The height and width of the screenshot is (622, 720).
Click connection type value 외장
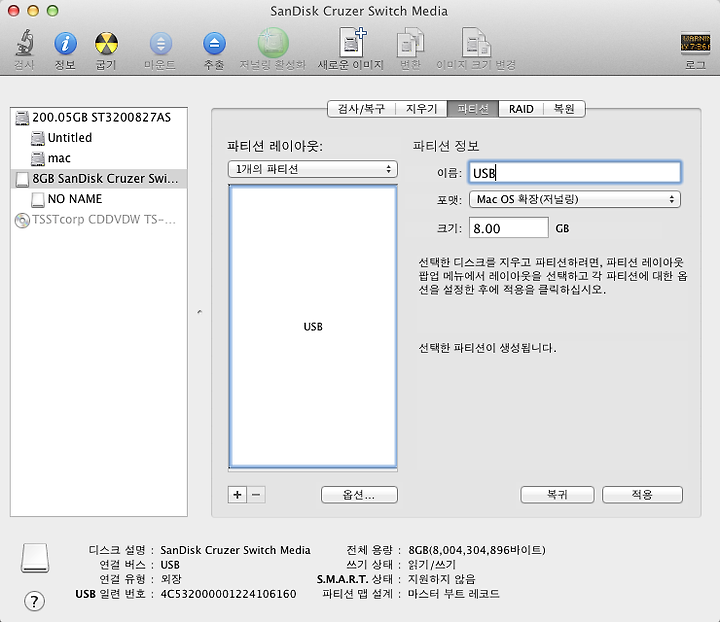click(171, 579)
